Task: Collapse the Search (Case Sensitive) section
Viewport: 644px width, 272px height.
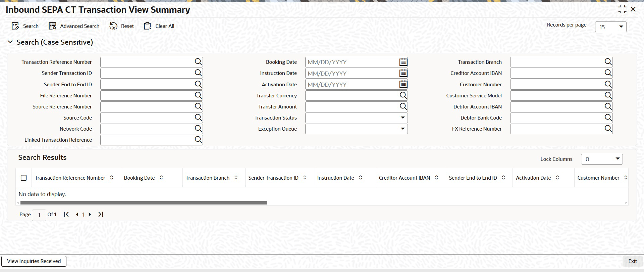Action: (10, 42)
